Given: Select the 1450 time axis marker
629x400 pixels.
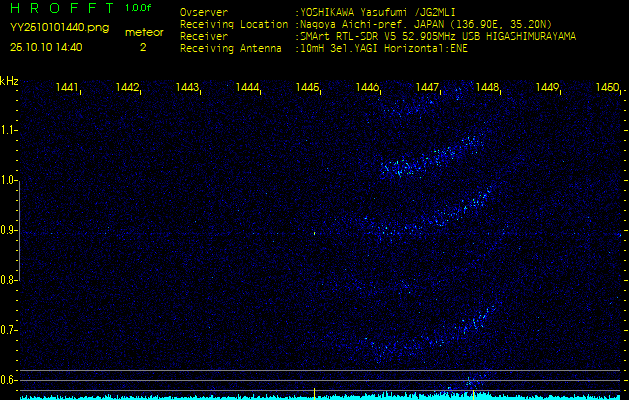Looking at the screenshot, I should click(x=606, y=88).
